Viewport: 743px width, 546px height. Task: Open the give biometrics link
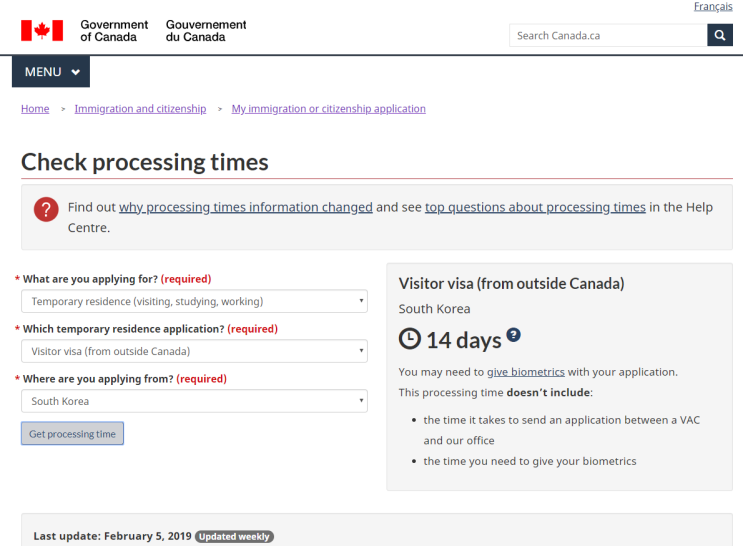tap(526, 372)
